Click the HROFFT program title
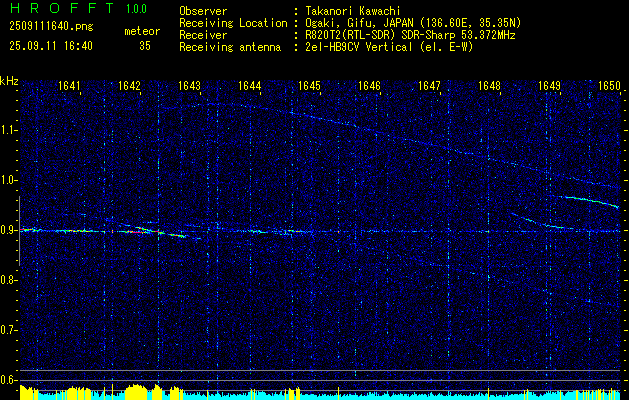 pyautogui.click(x=61, y=8)
